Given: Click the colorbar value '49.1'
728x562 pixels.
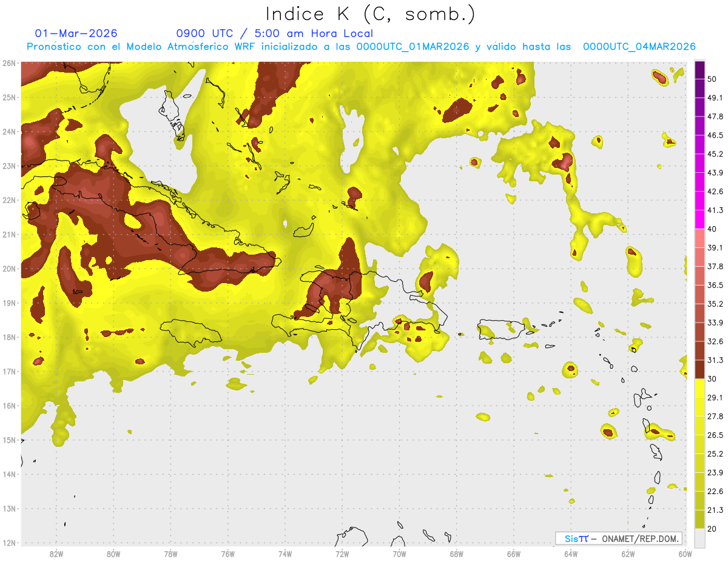Looking at the screenshot, I should 715,98.
